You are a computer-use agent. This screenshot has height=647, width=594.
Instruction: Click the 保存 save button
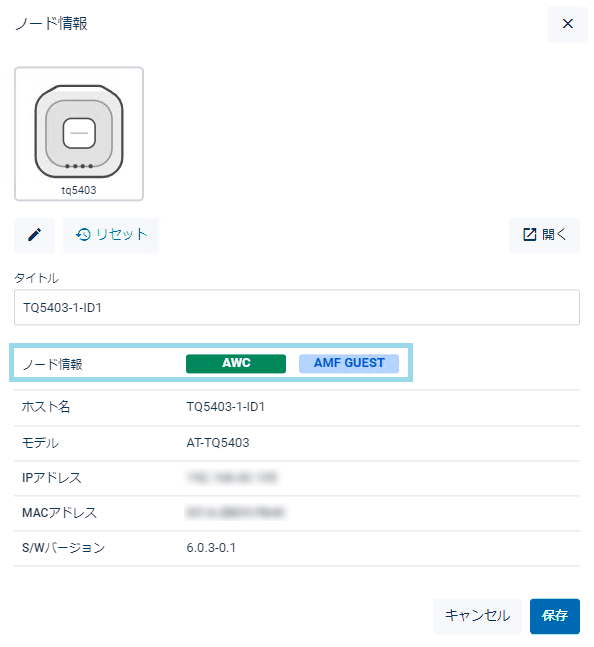click(555, 616)
